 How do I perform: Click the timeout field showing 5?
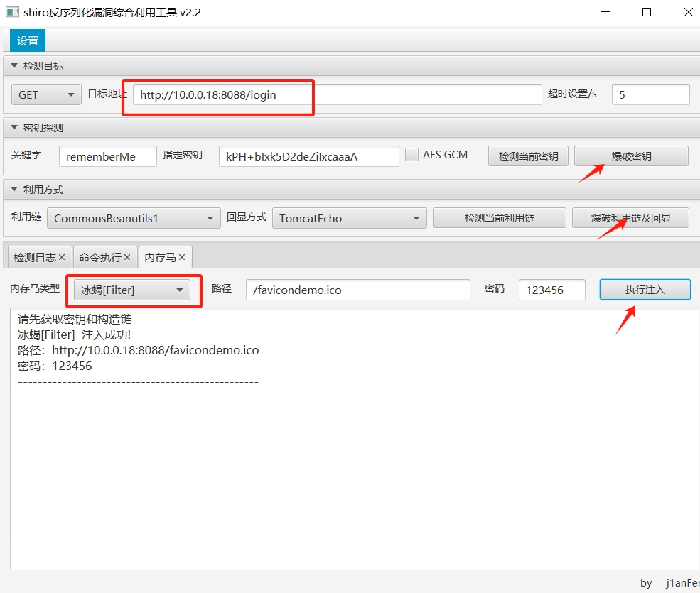650,94
